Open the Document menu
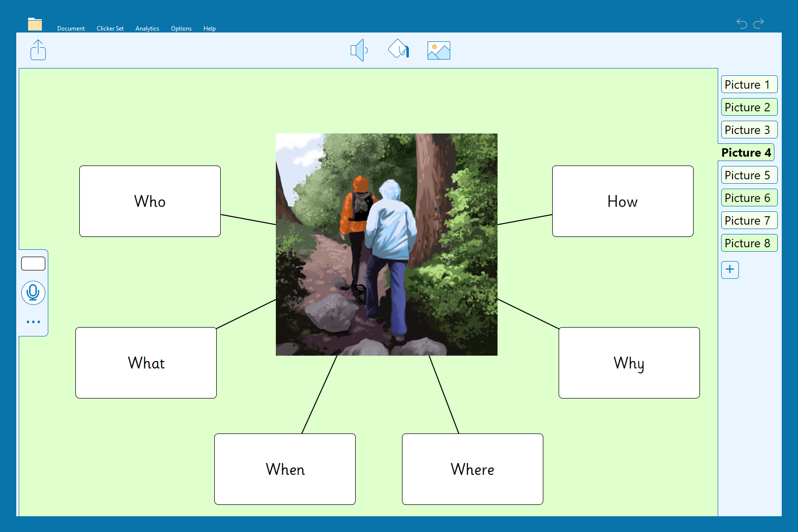 coord(71,29)
